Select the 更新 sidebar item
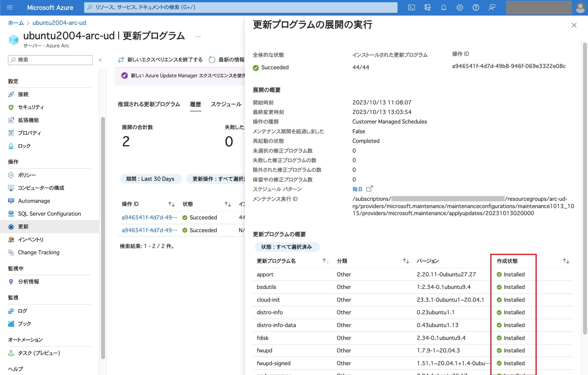588x375 pixels. pos(50,227)
